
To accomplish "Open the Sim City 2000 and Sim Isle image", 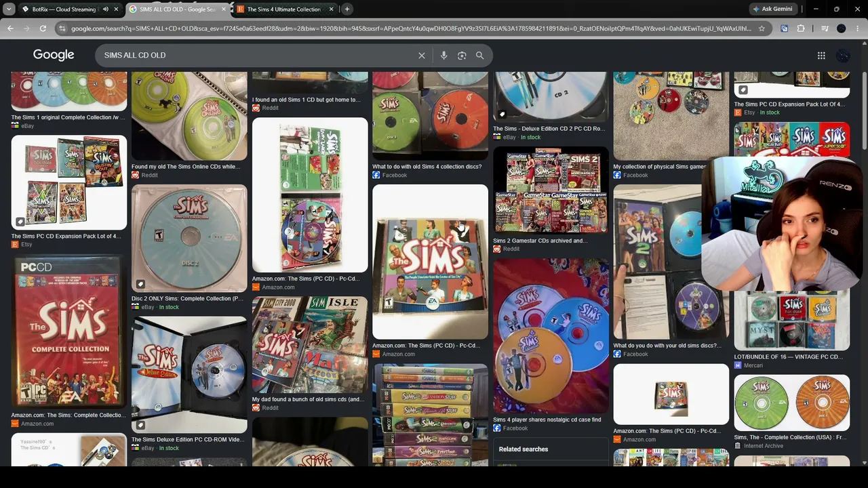I will point(310,344).
